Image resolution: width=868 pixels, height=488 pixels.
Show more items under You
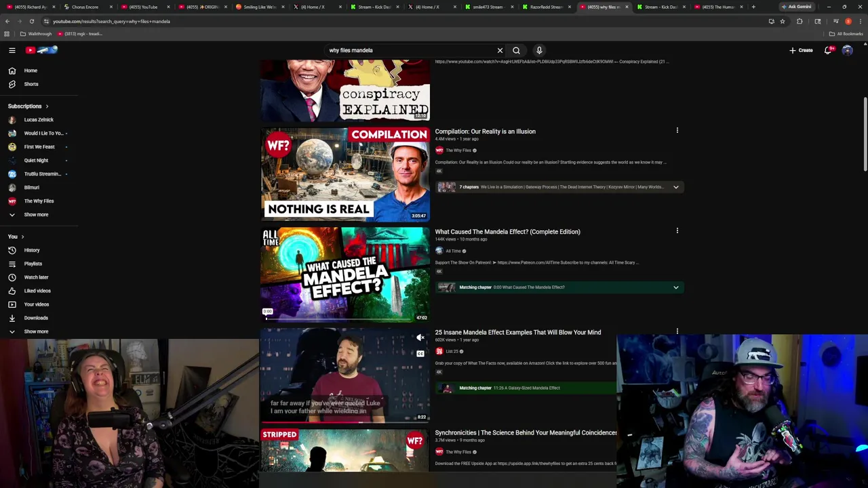click(x=36, y=331)
